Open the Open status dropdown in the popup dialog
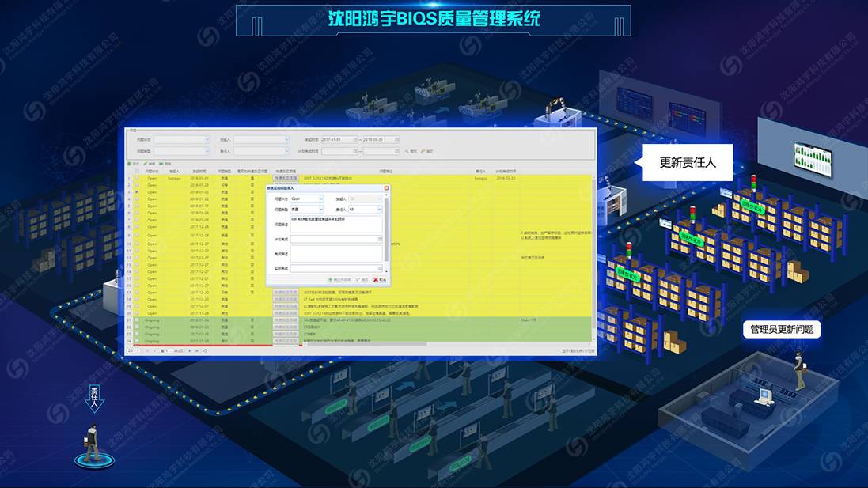This screenshot has width=868, height=488. (321, 199)
